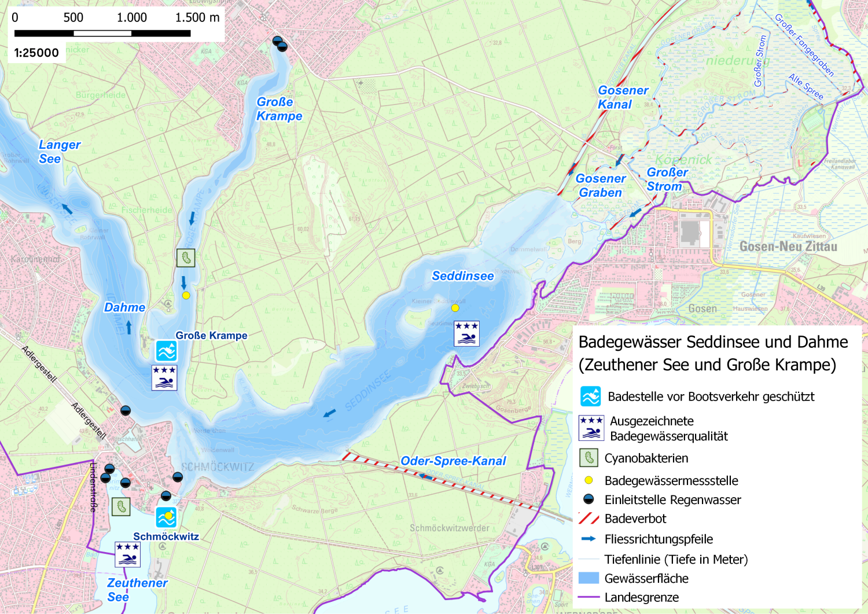Viewport: 868px width, 614px height.
Task: Click the Karolinenhof place label
Action: click(35, 259)
